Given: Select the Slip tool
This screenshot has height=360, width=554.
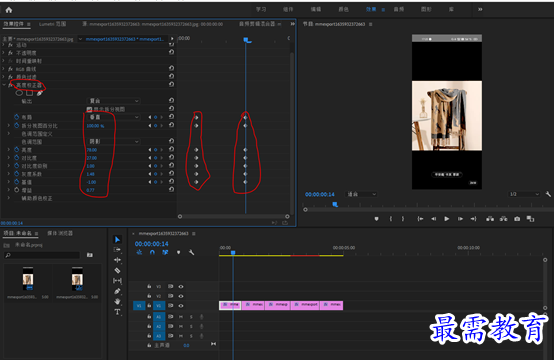Looking at the screenshot, I should click(x=117, y=281).
